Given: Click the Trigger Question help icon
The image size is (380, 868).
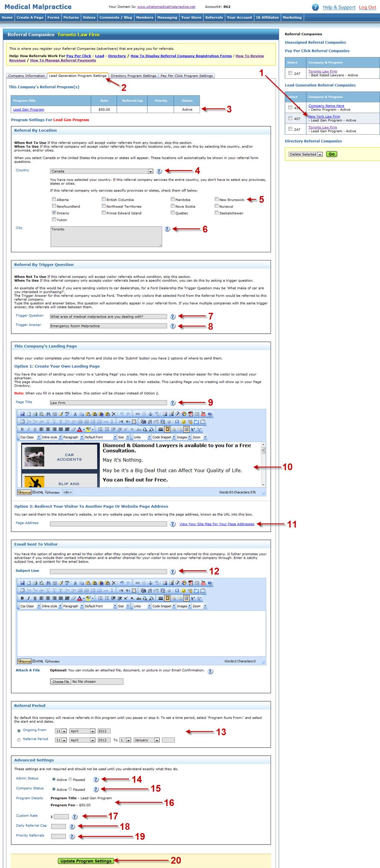Looking at the screenshot, I should tap(173, 317).
